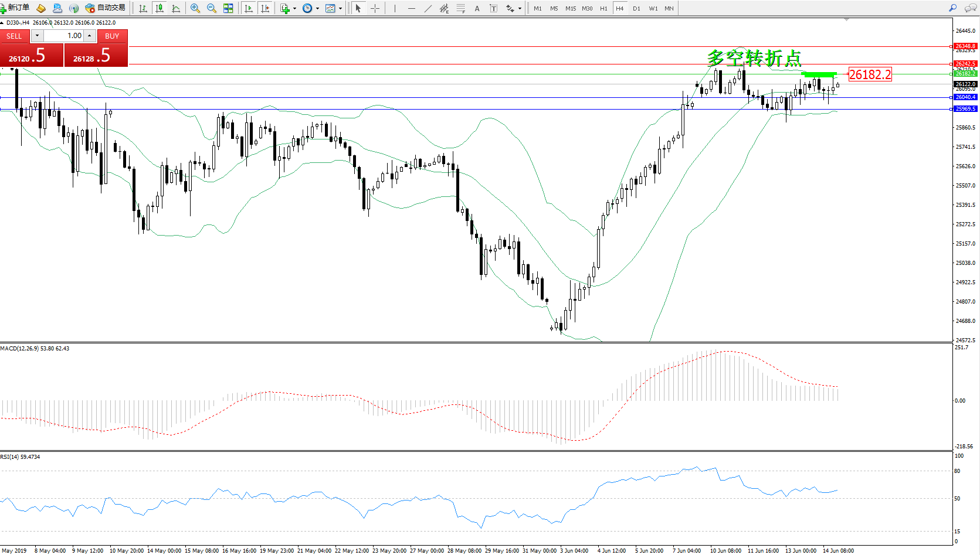Open the chart templates dropdown arrow
980x555 pixels.
[340, 8]
